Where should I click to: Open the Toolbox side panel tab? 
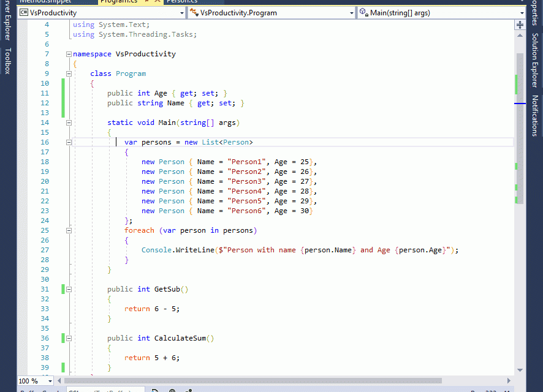click(8, 61)
